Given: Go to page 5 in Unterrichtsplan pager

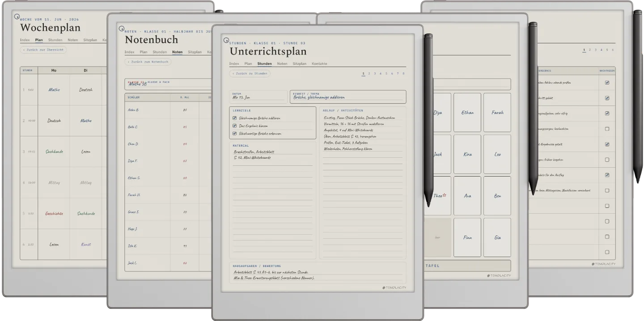Looking at the screenshot, I should [386, 73].
